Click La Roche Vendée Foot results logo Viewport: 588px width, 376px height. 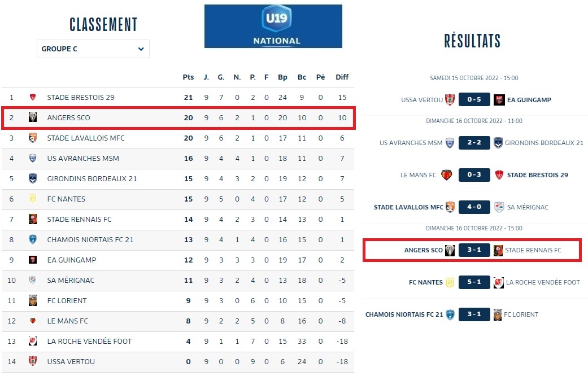click(499, 282)
